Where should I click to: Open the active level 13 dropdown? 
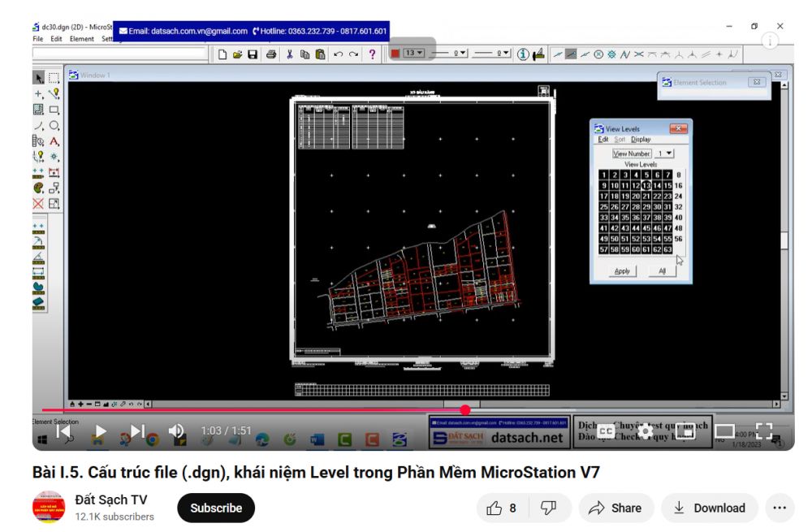(415, 54)
